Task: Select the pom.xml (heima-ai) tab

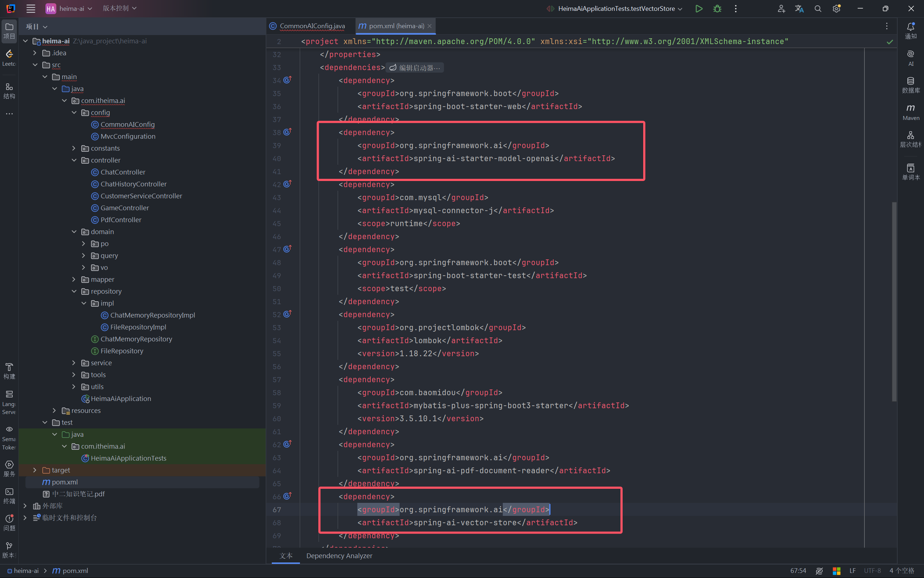Action: 396,26
